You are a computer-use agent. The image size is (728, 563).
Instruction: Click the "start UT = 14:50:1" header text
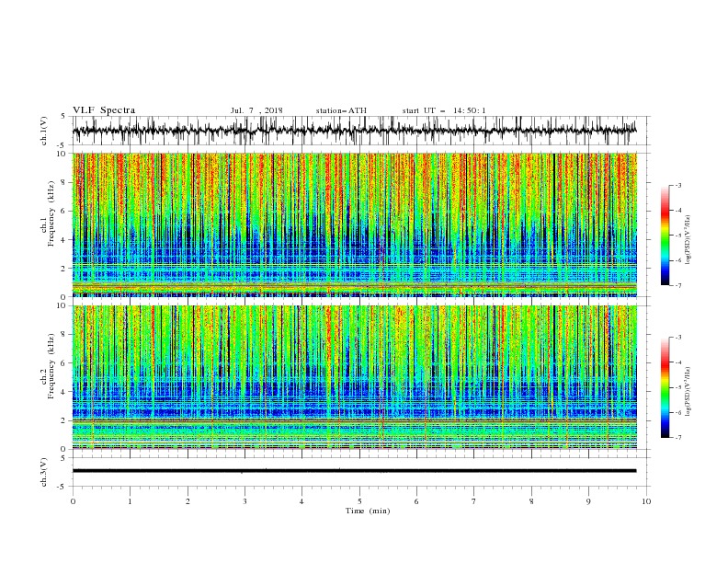(444, 110)
